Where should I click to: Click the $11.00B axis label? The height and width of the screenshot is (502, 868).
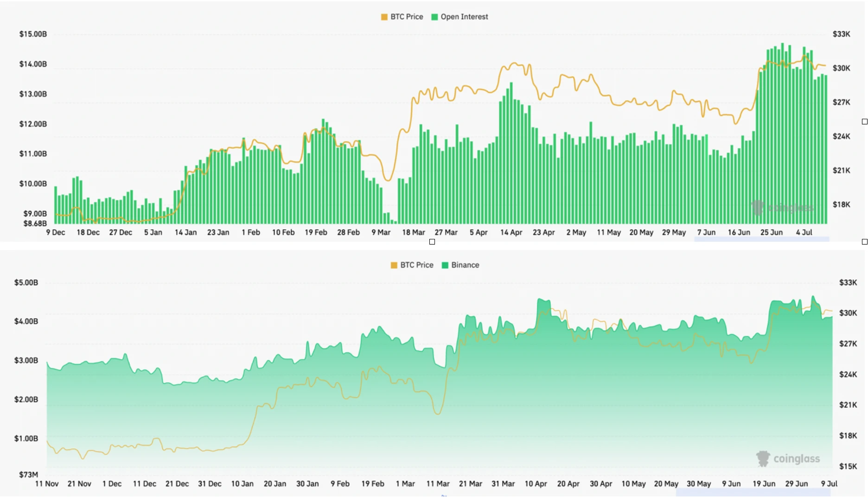pyautogui.click(x=33, y=154)
